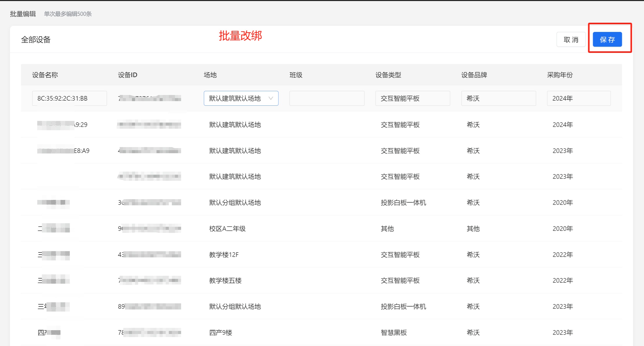Expand the 默认建筑默认场地 dropdown arrow
644x346 pixels.
coord(271,98)
